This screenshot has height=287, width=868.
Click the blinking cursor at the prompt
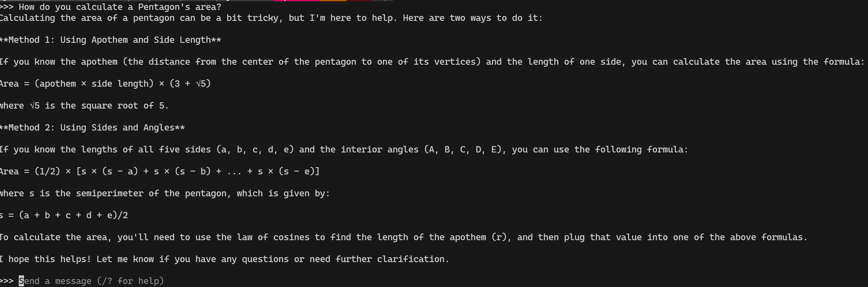coord(21,281)
